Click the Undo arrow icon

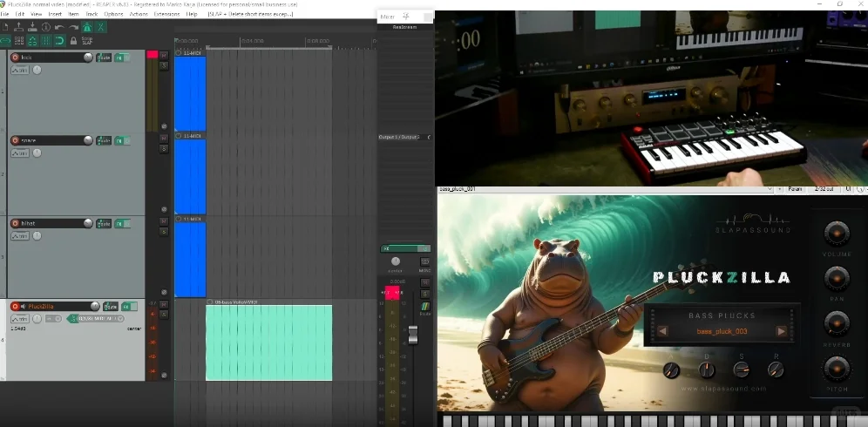pos(59,27)
